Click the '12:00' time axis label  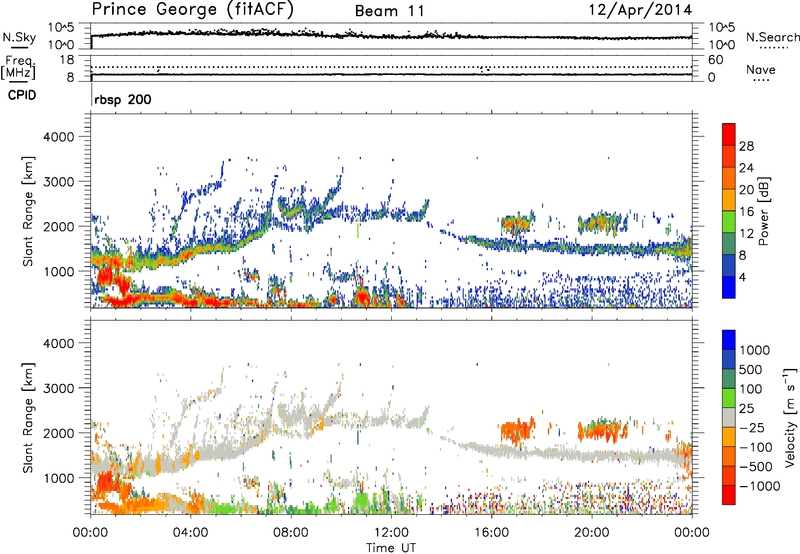tap(391, 533)
